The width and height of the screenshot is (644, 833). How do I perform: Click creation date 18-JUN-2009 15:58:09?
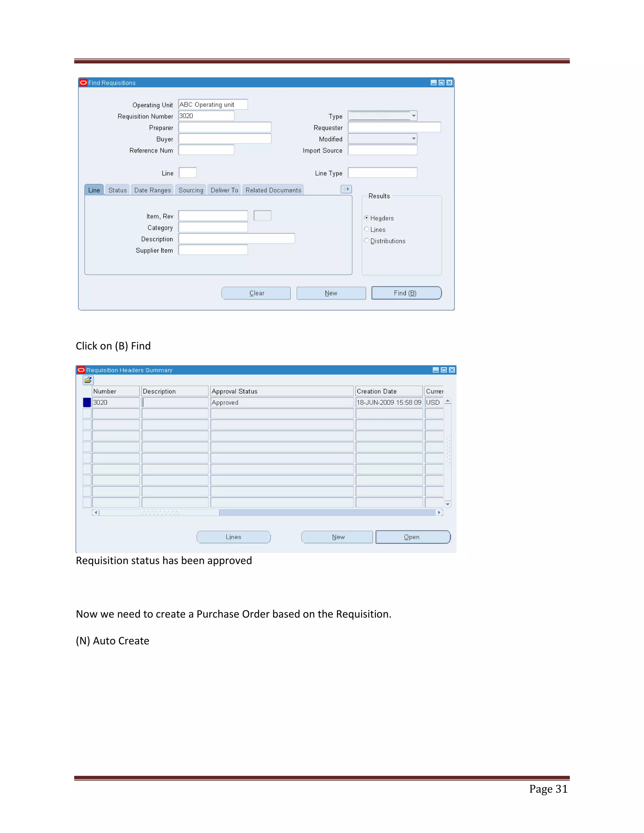389,402
